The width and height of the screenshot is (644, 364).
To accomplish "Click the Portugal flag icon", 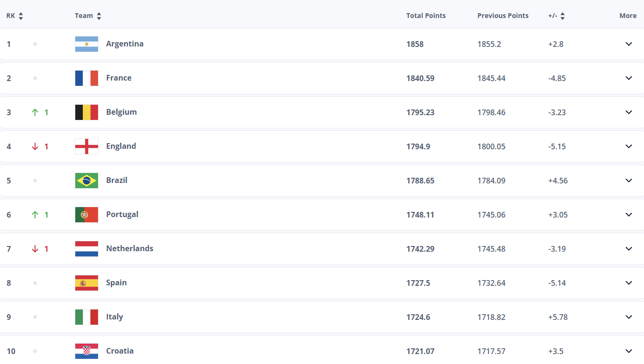I will [87, 215].
